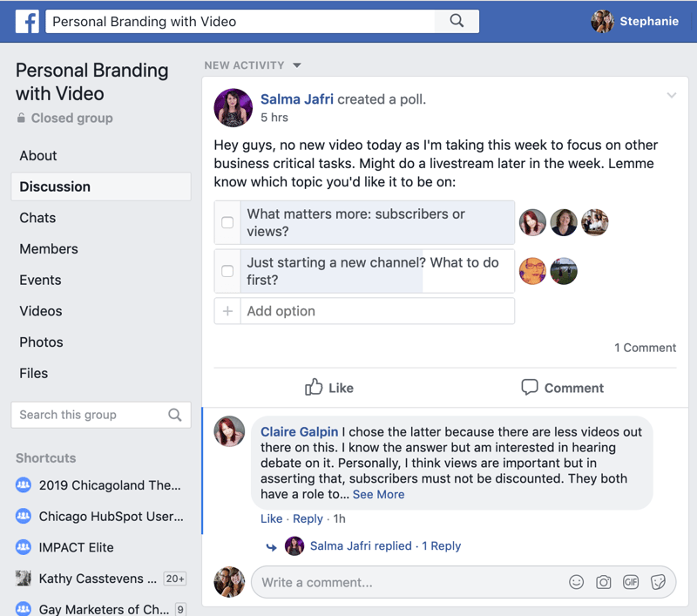Expand the New Activity sort dropdown
697x616 pixels.
(297, 65)
